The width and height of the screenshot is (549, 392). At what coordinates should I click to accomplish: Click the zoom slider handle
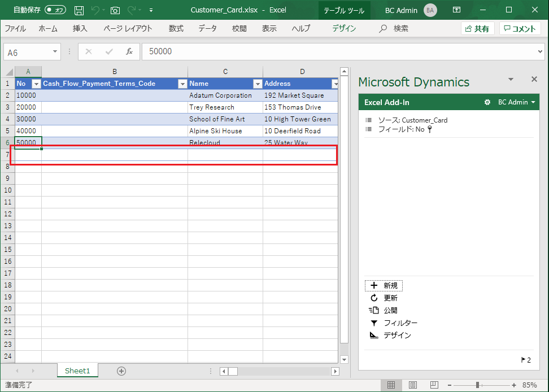coord(477,385)
